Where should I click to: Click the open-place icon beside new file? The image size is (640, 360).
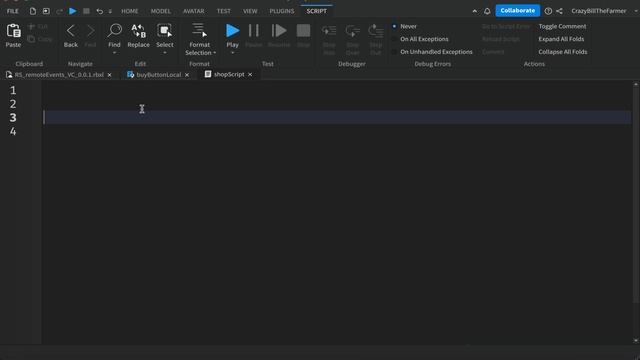pos(46,11)
